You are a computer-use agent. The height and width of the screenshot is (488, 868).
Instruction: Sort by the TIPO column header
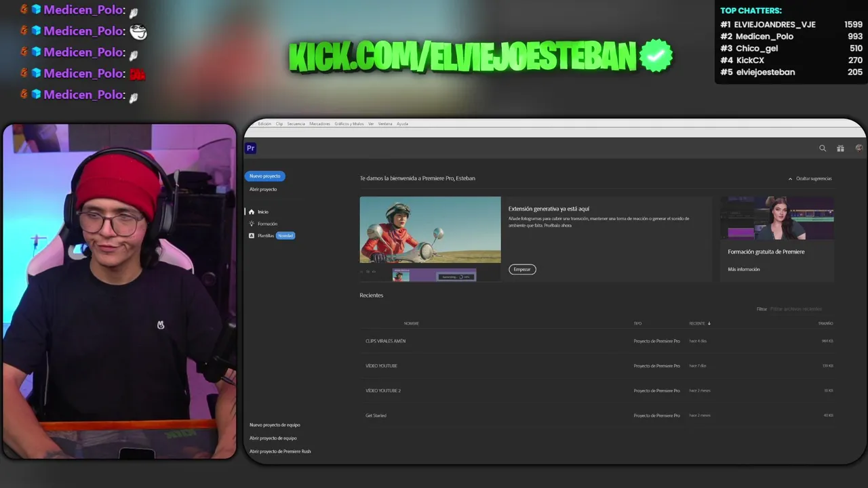tap(637, 324)
